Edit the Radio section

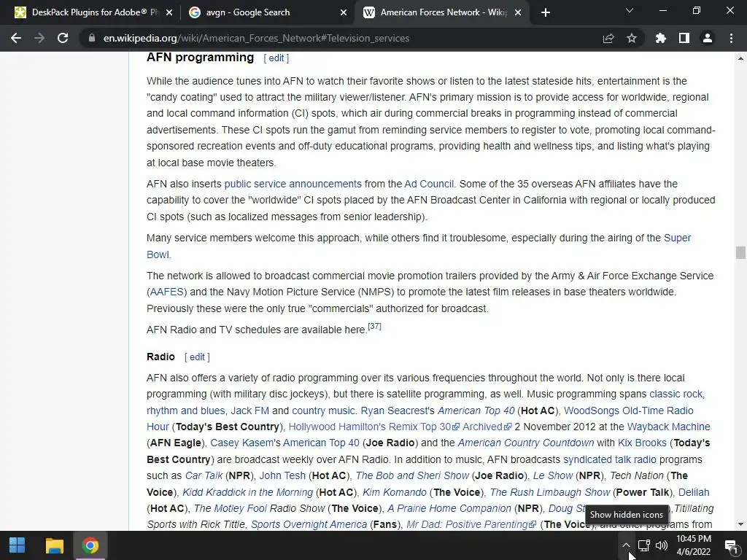[x=197, y=357]
